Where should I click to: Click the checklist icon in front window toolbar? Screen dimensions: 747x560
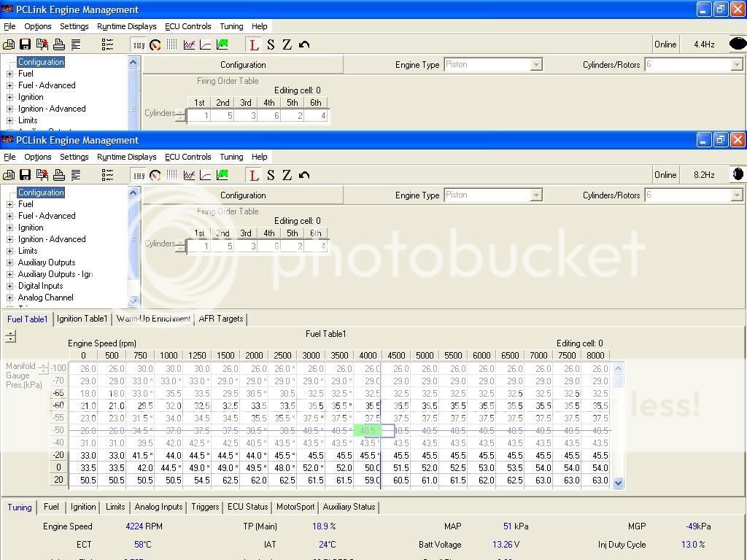(x=107, y=175)
